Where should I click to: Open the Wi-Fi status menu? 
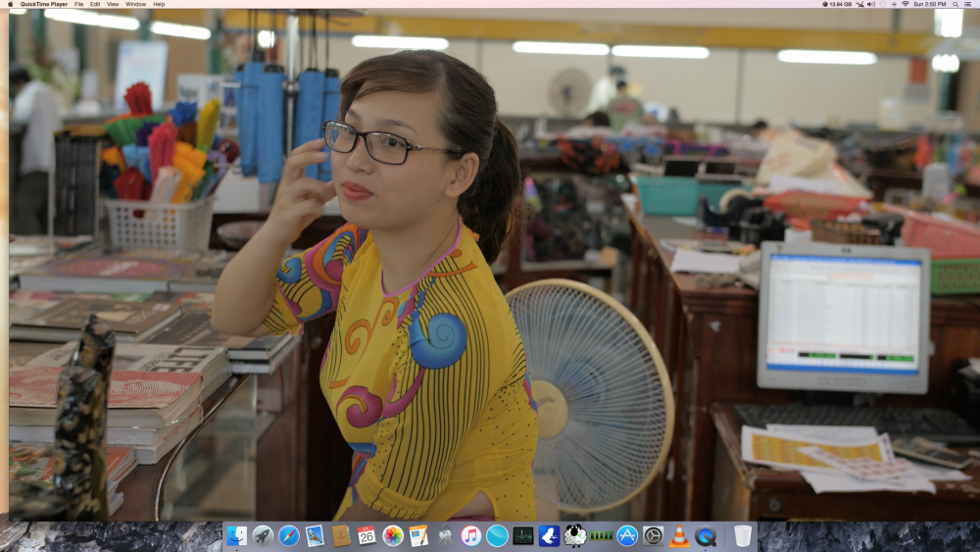coord(905,4)
